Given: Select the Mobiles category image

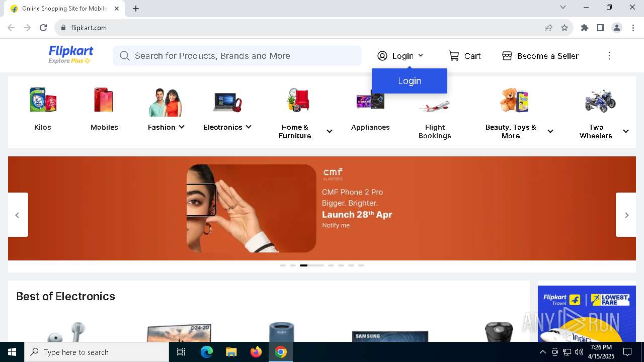Looking at the screenshot, I should (x=104, y=100).
